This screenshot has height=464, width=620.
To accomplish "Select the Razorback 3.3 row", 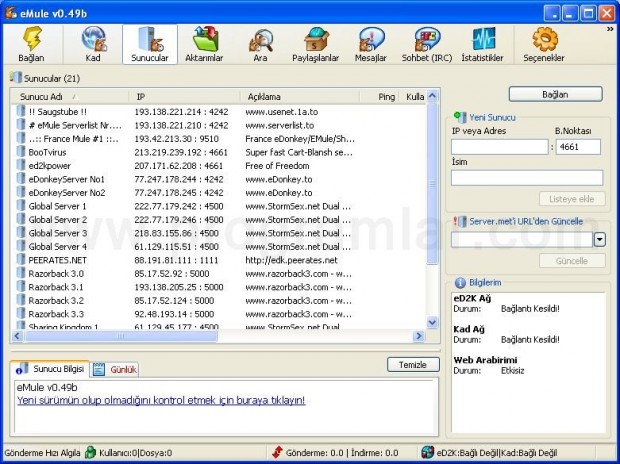I will click(219, 314).
